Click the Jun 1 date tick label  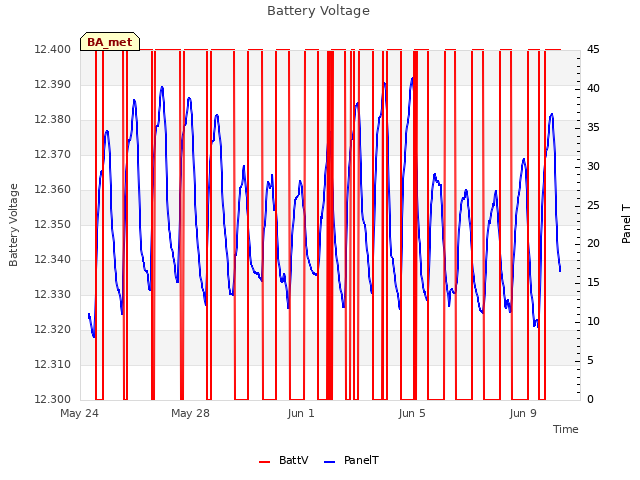click(301, 413)
